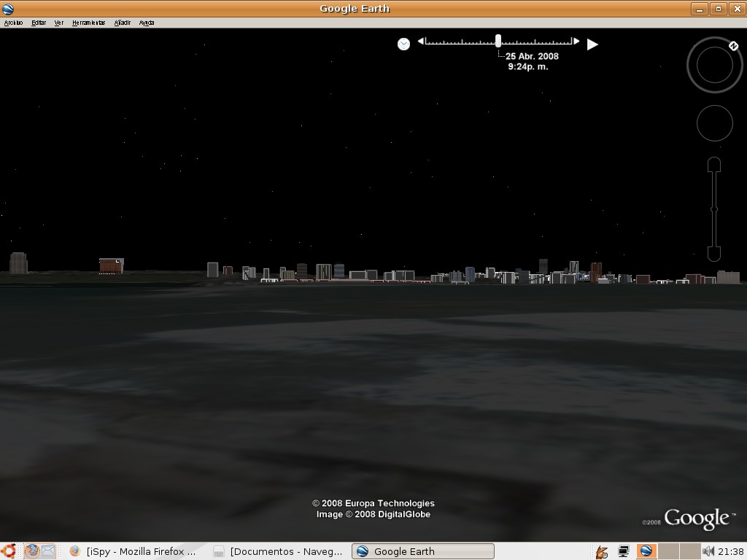Screen dimensions: 747x560
Task: Click the Europa Technologies copyright text
Action: [373, 503]
